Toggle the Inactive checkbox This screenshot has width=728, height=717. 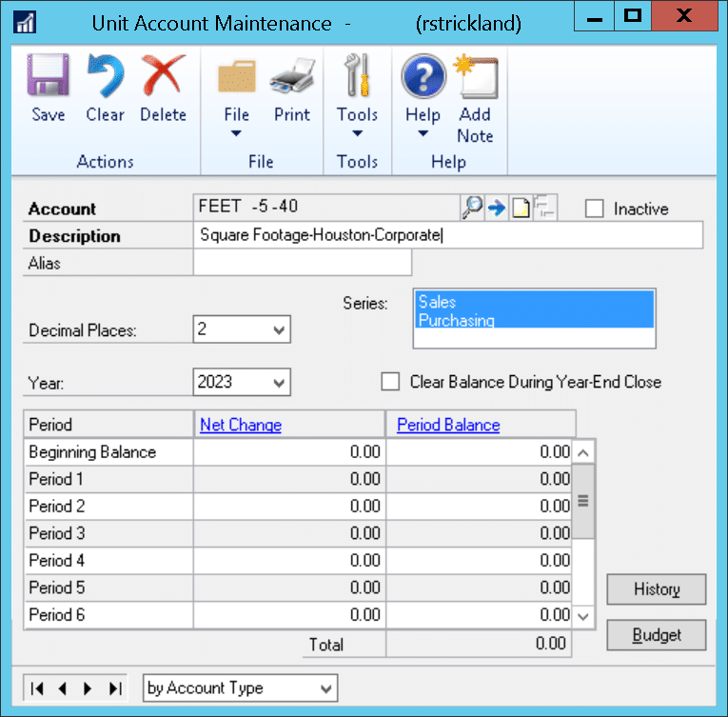click(594, 209)
